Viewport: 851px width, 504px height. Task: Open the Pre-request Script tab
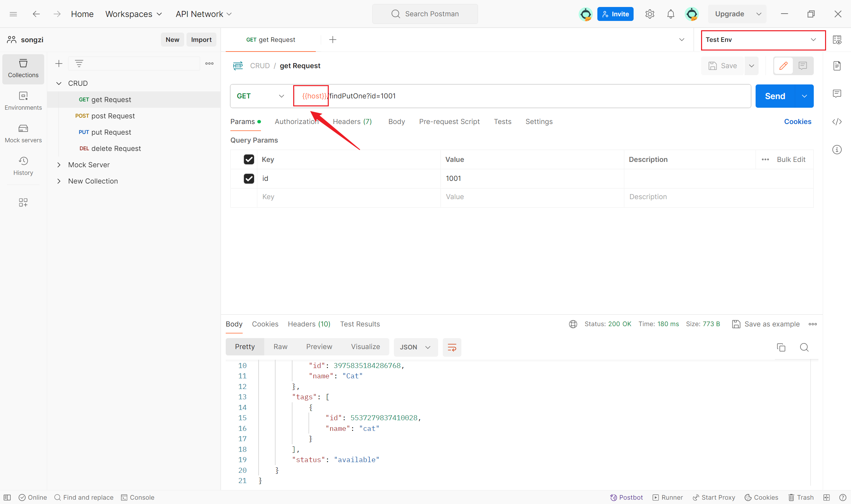(x=449, y=122)
